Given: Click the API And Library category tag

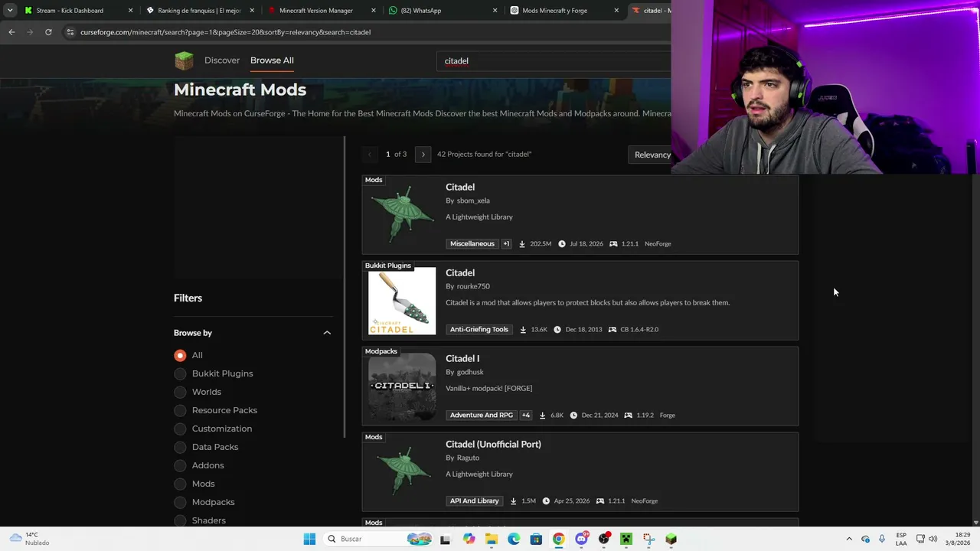Looking at the screenshot, I should pyautogui.click(x=475, y=500).
